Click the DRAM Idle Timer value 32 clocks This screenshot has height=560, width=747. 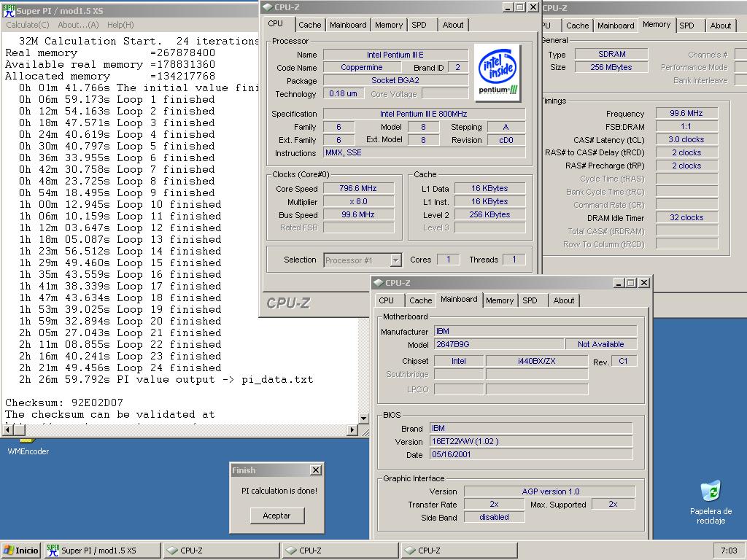(x=686, y=217)
